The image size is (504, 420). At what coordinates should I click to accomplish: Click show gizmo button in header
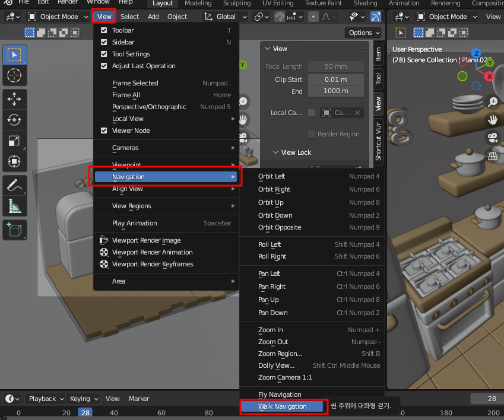(376, 17)
